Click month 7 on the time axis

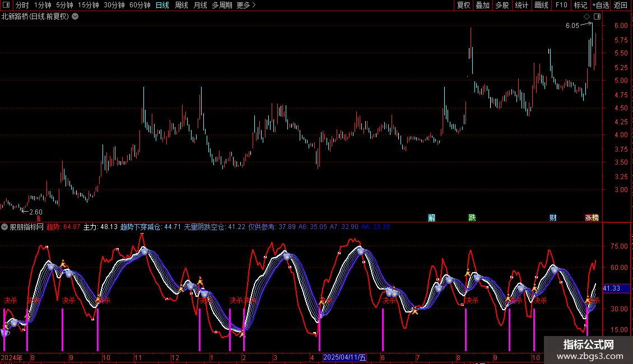pyautogui.click(x=418, y=357)
